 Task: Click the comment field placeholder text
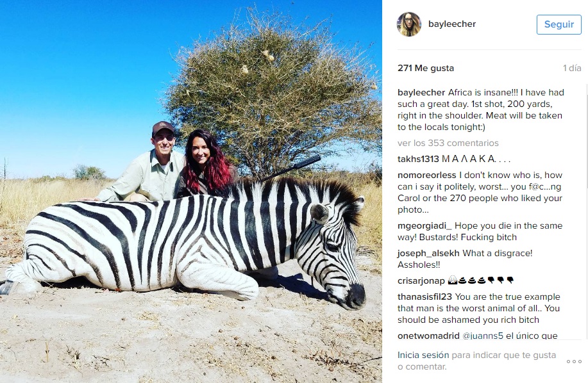click(x=476, y=361)
